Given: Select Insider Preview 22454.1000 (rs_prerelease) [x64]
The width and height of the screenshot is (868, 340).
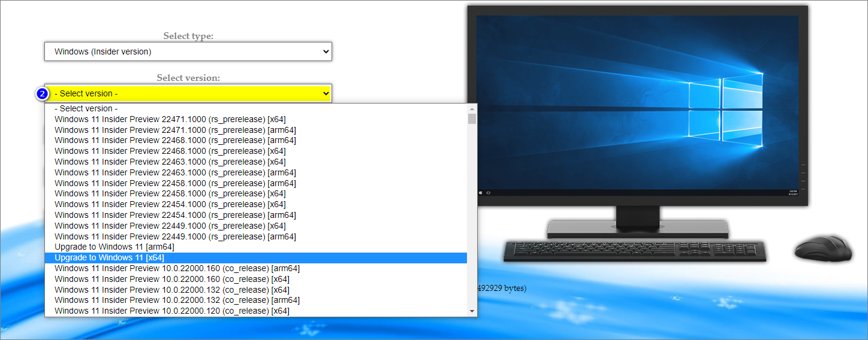Looking at the screenshot, I should 256,204.
